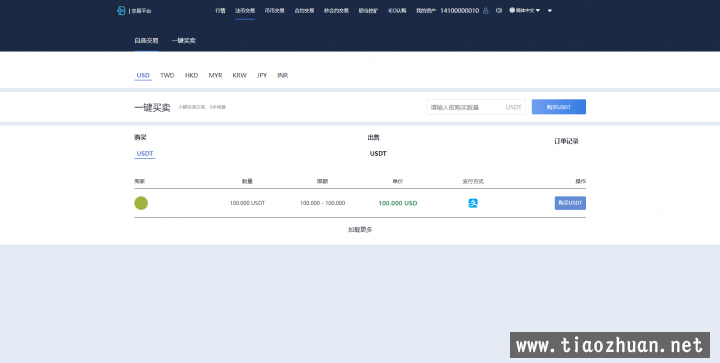Select the HKD currency tab
720x363 pixels.
191,75
